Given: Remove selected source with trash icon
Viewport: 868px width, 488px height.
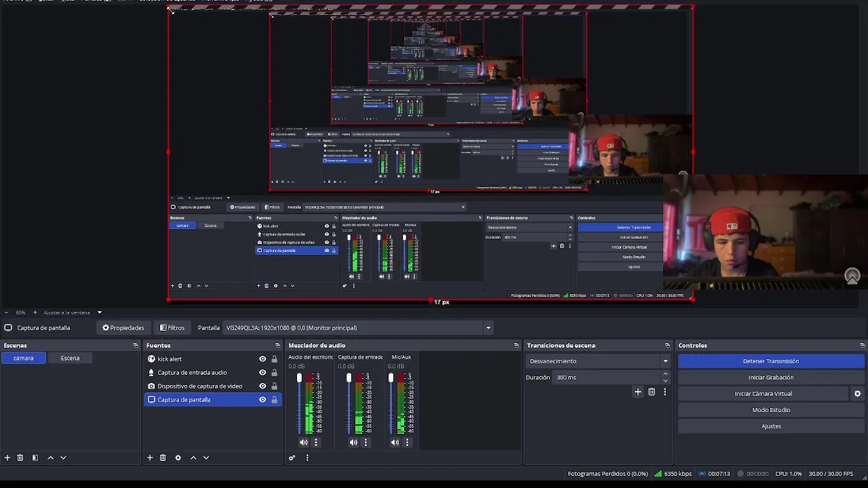Looking at the screenshot, I should coord(163,457).
